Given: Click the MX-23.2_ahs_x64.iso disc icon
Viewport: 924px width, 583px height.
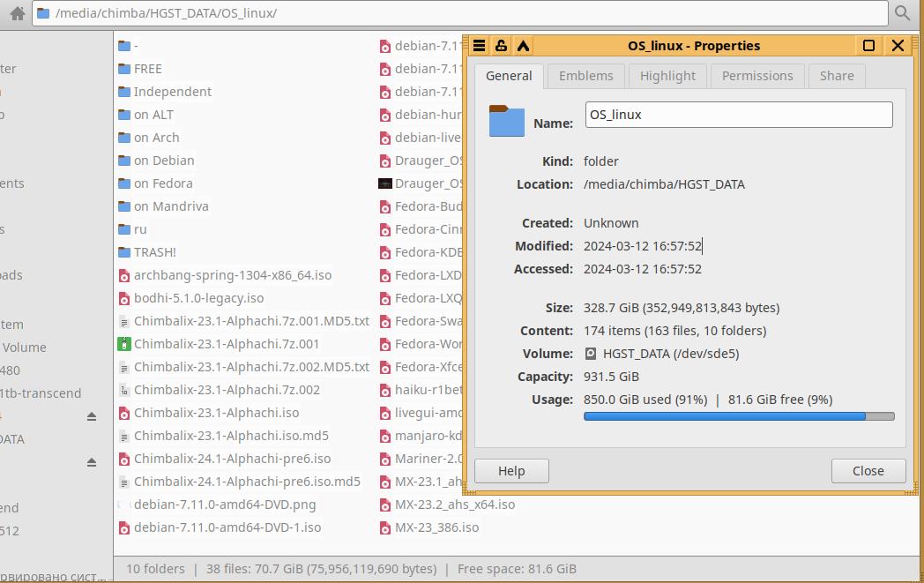Looking at the screenshot, I should (385, 505).
